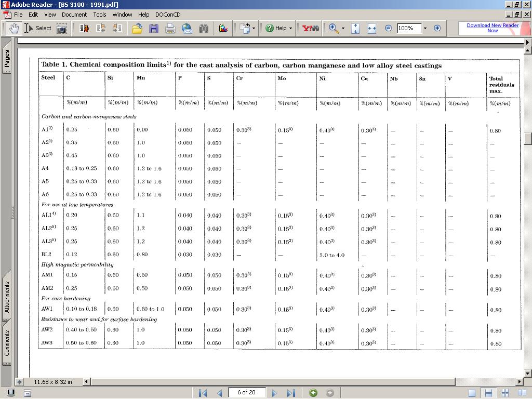Click the horizontal scrollbar left arrow
The width and height of the screenshot is (532, 399).
click(87, 382)
